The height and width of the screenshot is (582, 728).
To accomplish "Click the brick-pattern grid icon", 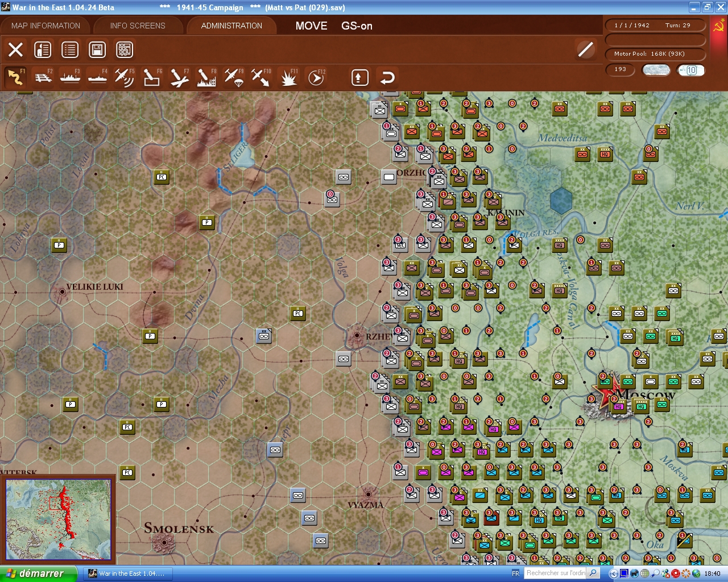I will point(125,49).
